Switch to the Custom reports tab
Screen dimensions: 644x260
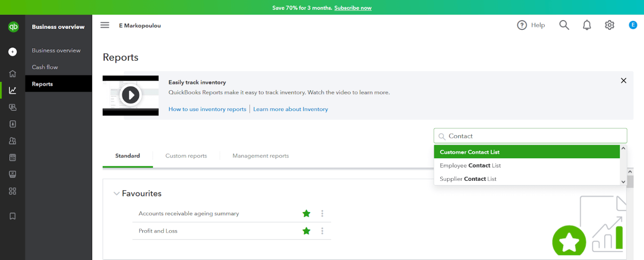pyautogui.click(x=186, y=156)
